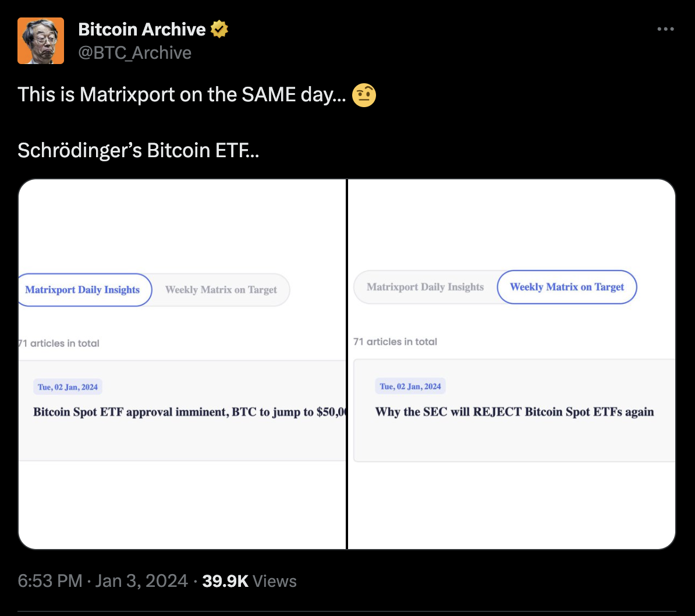Open the 6:53 PM Jan 3, 2024 timestamp
This screenshot has height=616, width=695.
pos(103,581)
